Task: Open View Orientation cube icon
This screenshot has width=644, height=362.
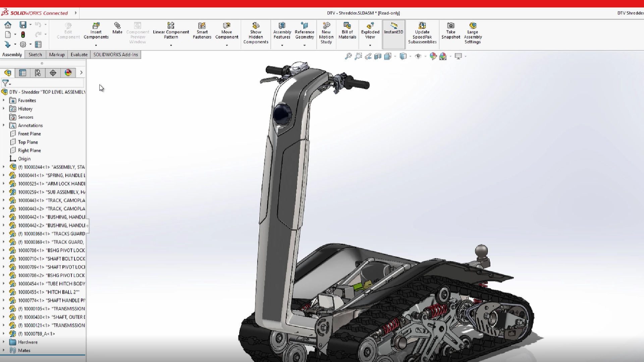Action: coord(388,56)
